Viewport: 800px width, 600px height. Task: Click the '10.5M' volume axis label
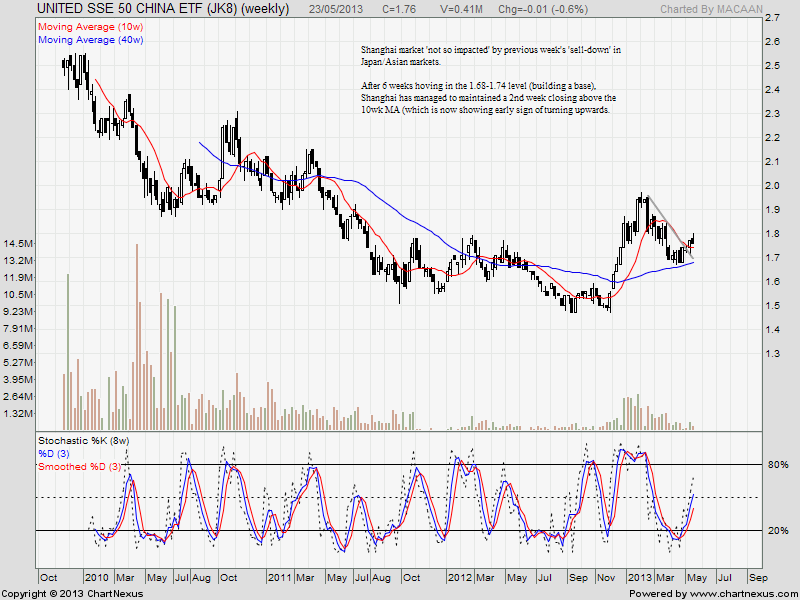pyautogui.click(x=20, y=294)
